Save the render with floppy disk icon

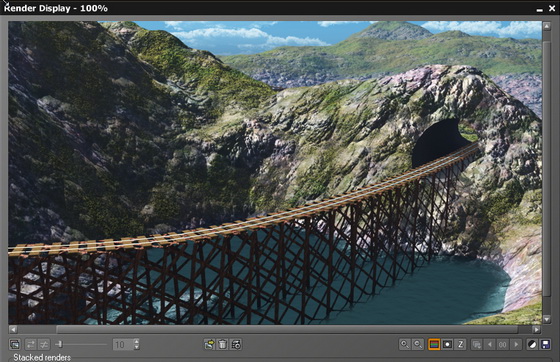[x=545, y=345]
